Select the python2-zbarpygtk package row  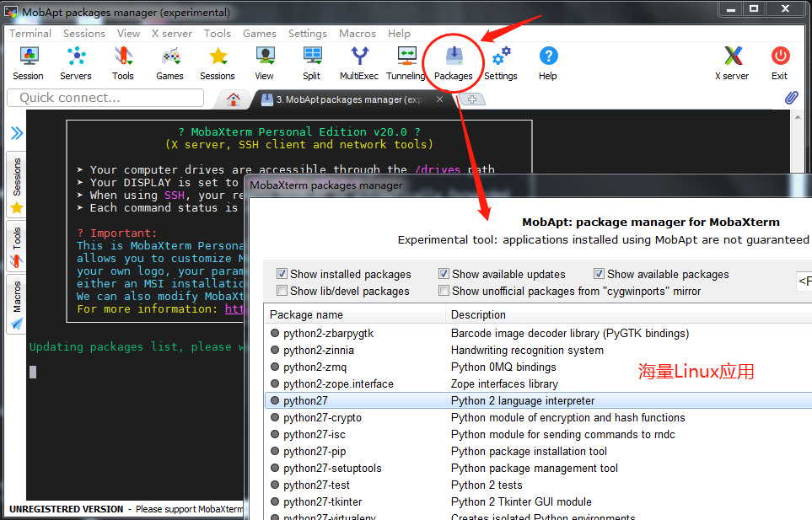point(538,333)
